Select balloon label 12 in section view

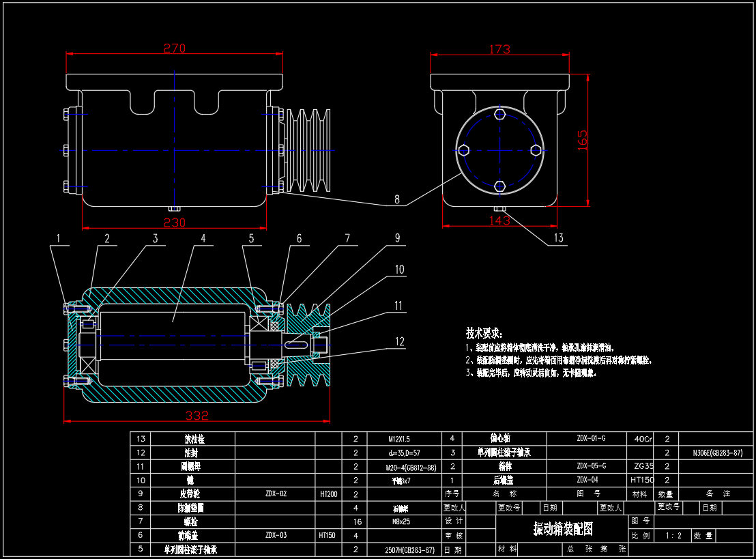click(x=399, y=341)
